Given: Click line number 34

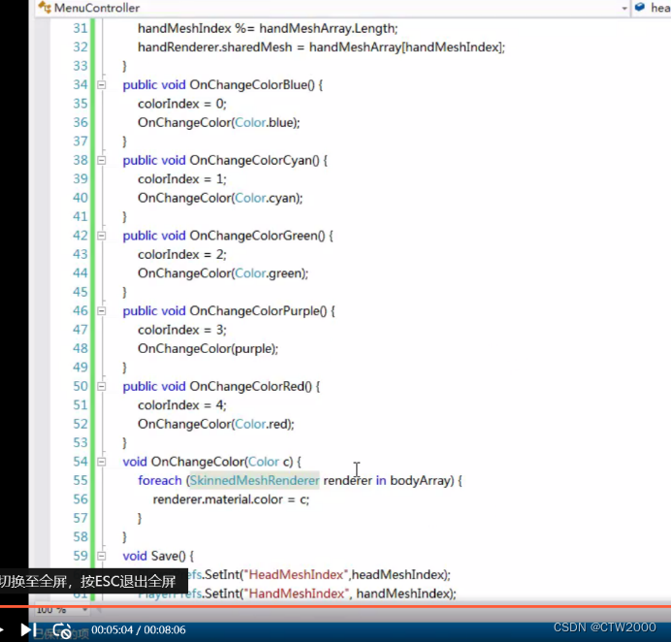Looking at the screenshot, I should coord(80,85).
